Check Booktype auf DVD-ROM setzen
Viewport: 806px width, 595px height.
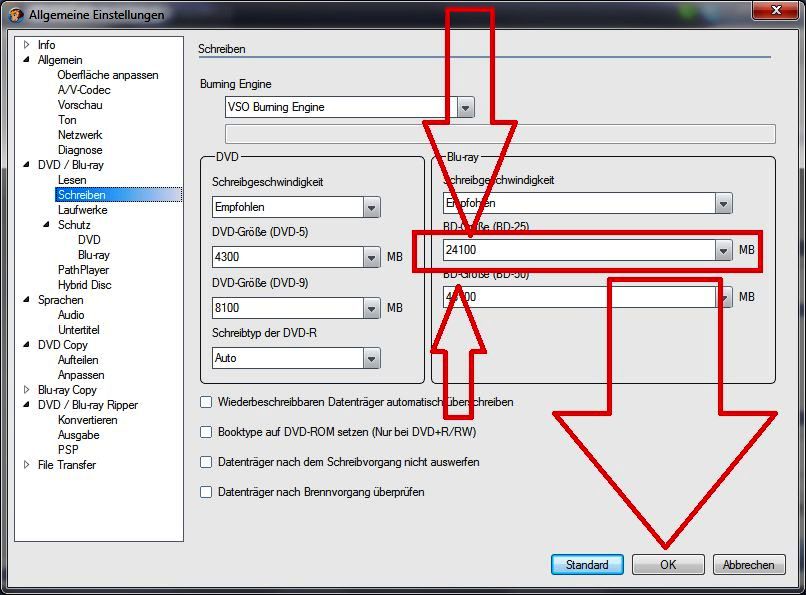coord(206,432)
